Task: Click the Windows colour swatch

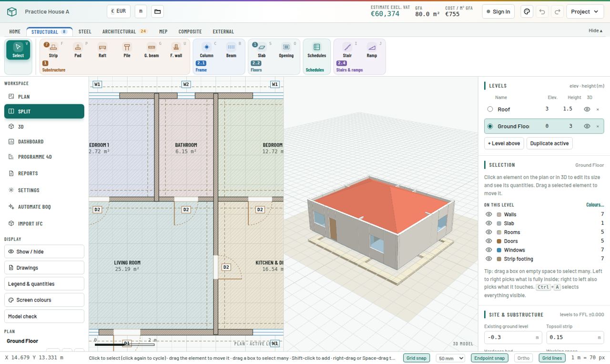Action: click(x=499, y=250)
